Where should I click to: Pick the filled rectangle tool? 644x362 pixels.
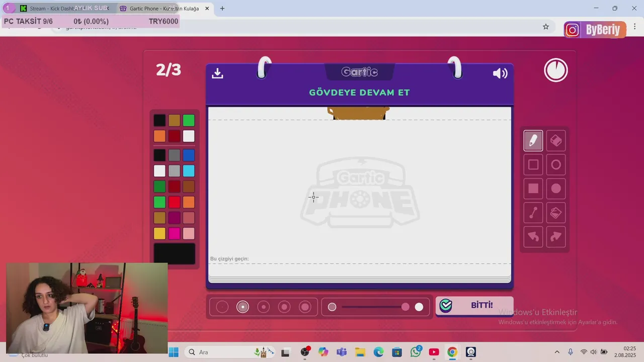tap(533, 189)
